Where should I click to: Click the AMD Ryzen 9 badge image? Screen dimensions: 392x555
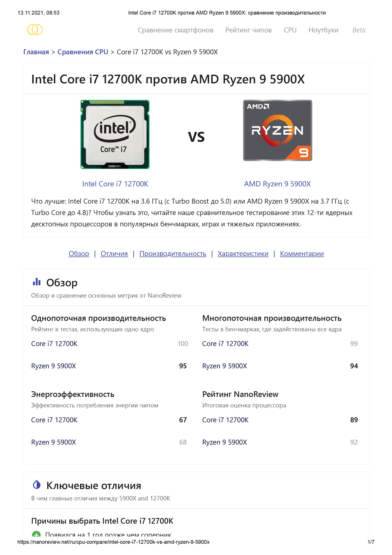277,131
